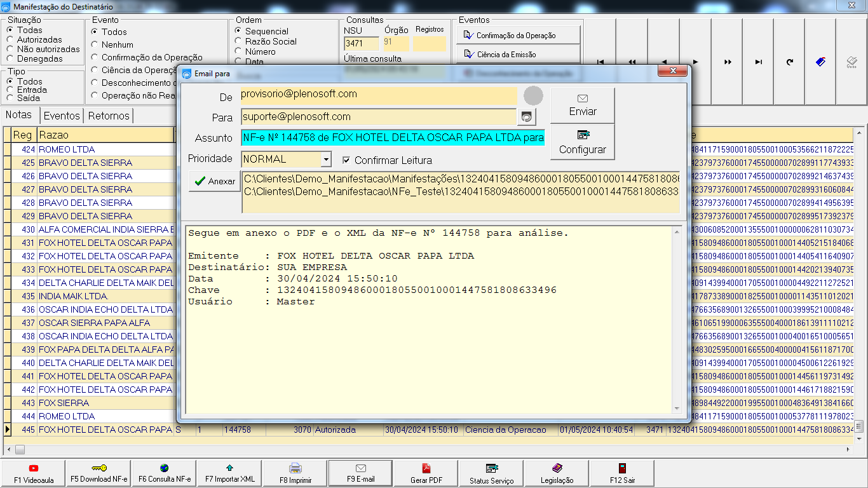Screen dimensions: 868x488
Task: Select Confirmação da Operação event radio button
Action: (x=95, y=57)
